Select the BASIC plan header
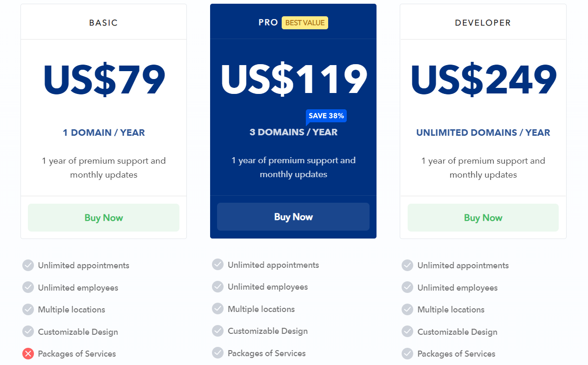 coord(104,22)
